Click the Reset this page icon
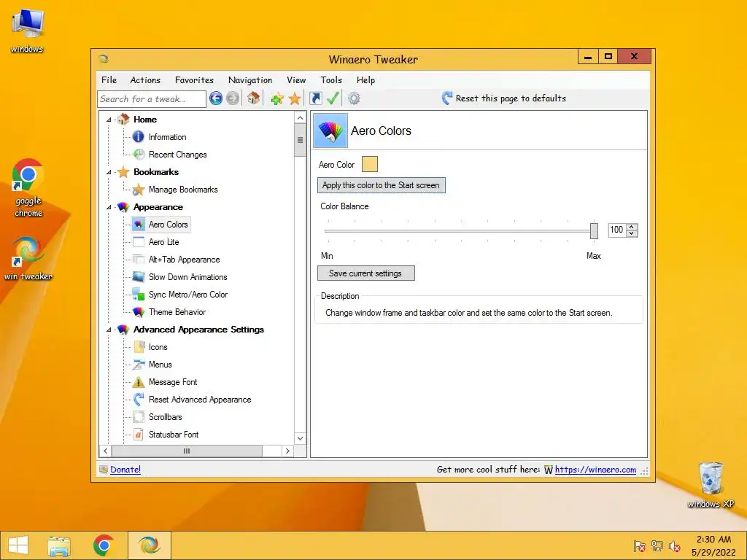 (x=447, y=98)
